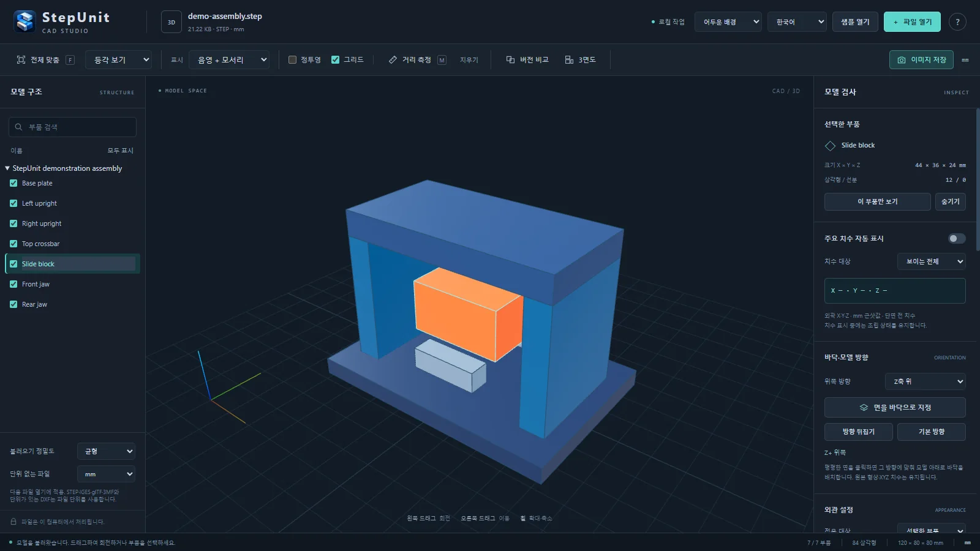Focus the 부품 검색 search field
This screenshot has width=980, height=551.
coord(72,127)
